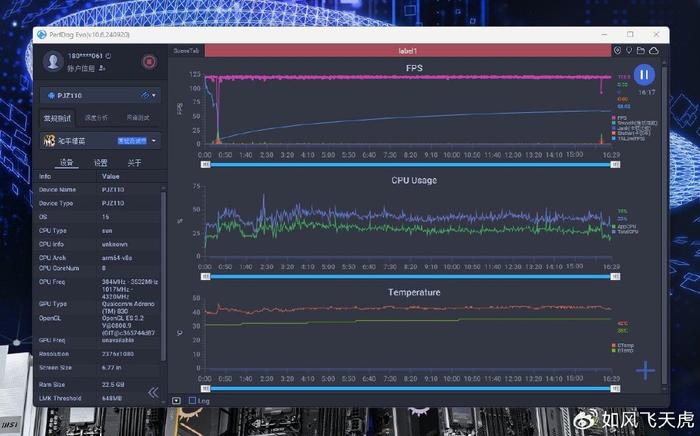Screen dimensions: 700x436
Task: Click the power icon beside account number
Action: [108, 56]
